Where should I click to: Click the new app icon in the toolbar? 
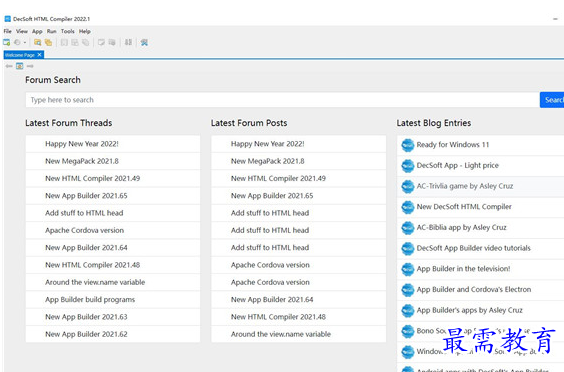(6, 42)
